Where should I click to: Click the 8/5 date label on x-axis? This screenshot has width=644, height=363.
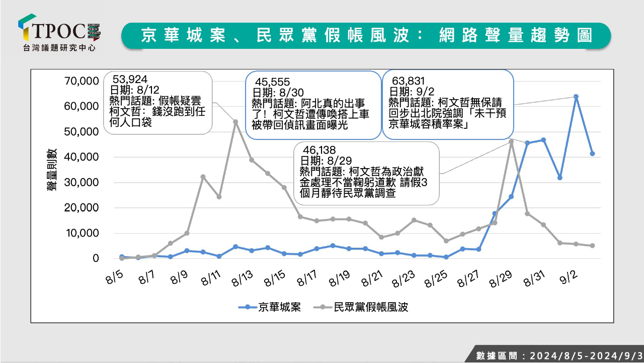tap(112, 278)
